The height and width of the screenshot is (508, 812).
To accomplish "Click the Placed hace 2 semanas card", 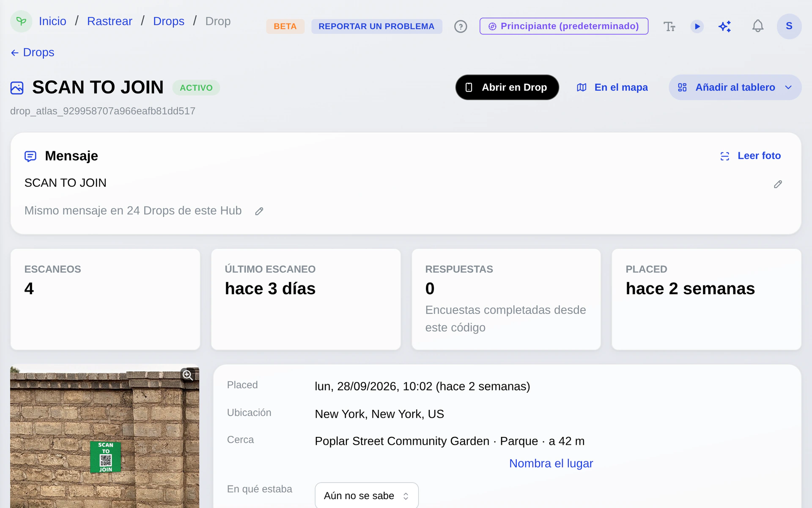I will (707, 299).
